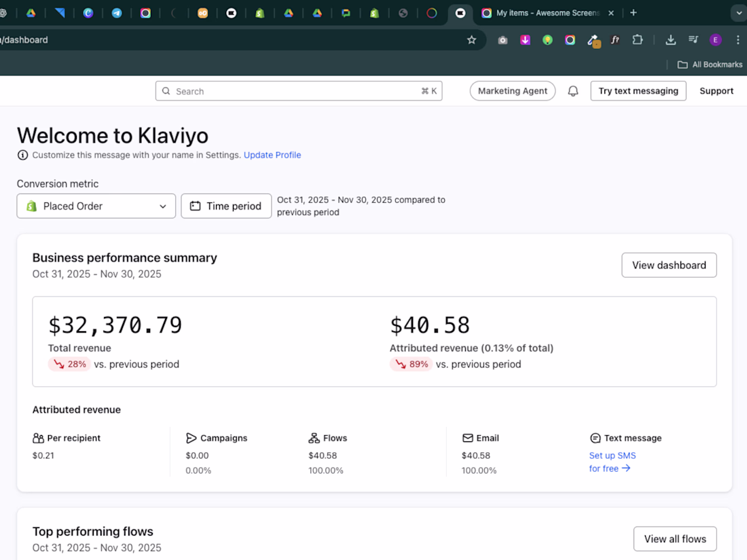Viewport: 747px width, 560px height.
Task: Follow the Update Profile link
Action: click(x=272, y=155)
